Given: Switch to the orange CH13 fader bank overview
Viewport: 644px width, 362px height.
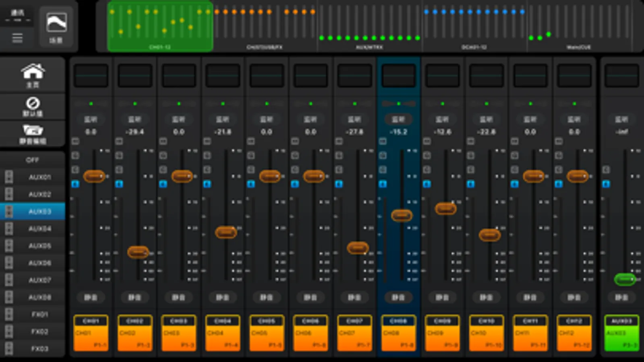Looking at the screenshot, I should tap(265, 27).
